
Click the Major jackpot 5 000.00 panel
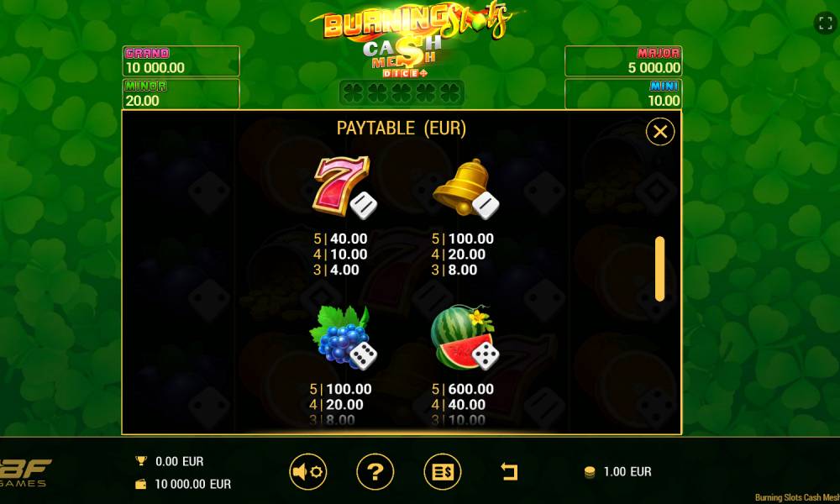(623, 60)
